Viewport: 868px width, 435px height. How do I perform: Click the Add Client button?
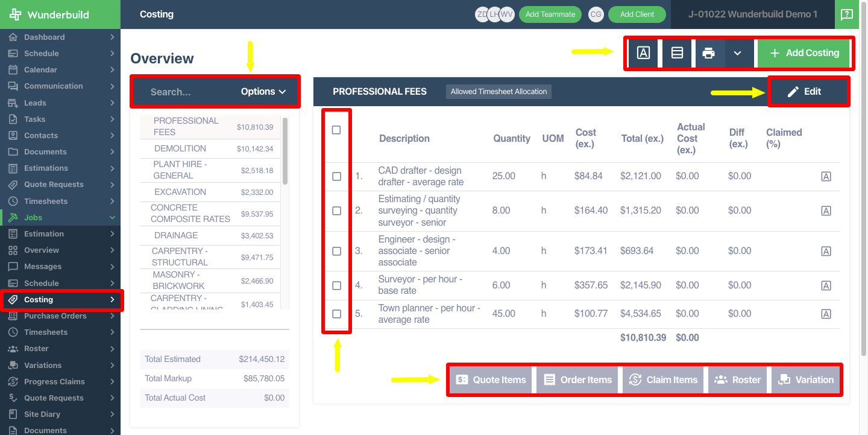[637, 14]
